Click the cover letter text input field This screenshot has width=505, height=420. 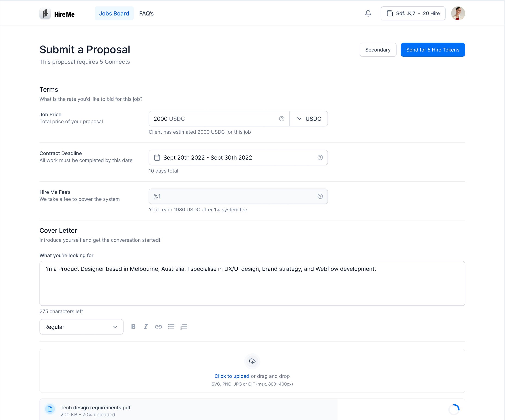click(x=252, y=283)
